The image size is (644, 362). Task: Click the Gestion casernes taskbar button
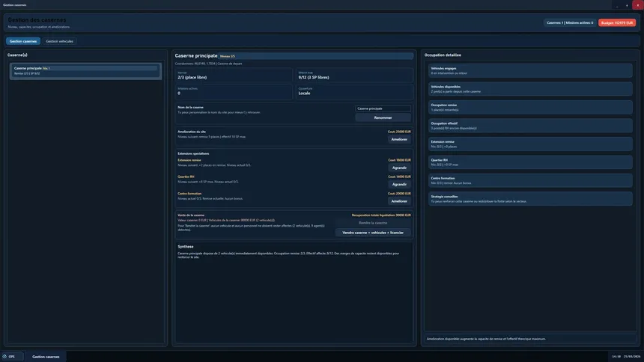(46, 357)
